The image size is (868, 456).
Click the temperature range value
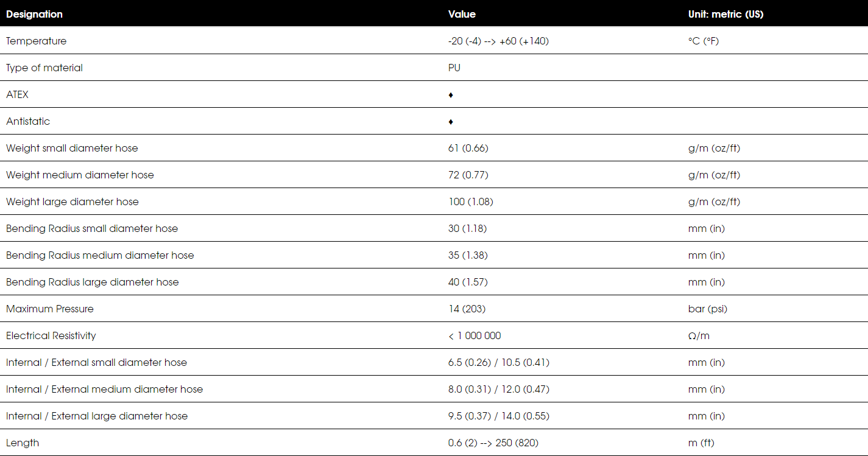coord(498,41)
